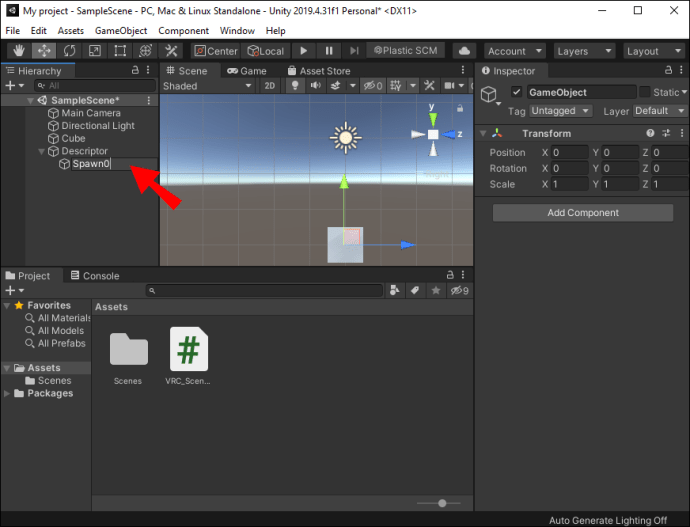Select the Hand tool in toolbar
This screenshot has width=690, height=527.
[x=18, y=51]
